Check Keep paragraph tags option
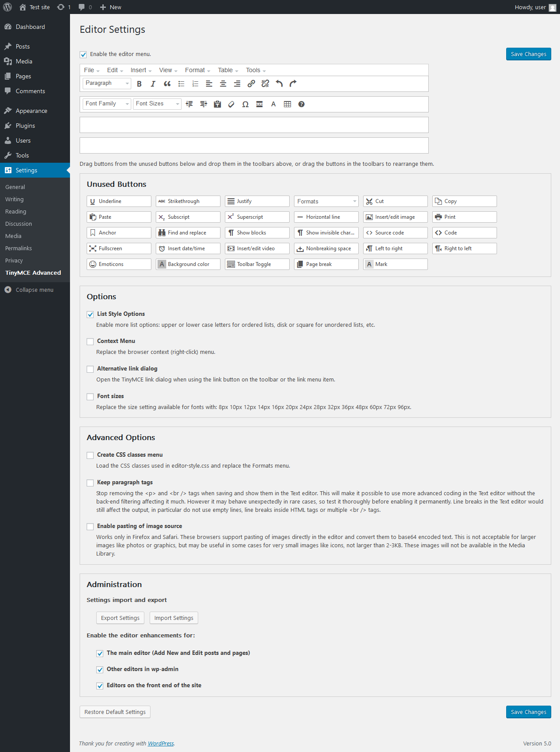The width and height of the screenshot is (560, 752). 90,483
